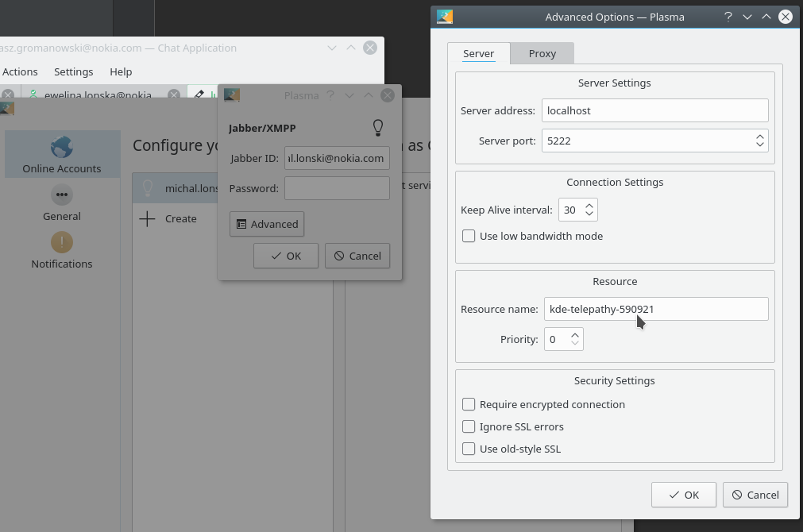Screen dimensions: 803x532
Task: Increase the Priority value
Action: coord(575,335)
